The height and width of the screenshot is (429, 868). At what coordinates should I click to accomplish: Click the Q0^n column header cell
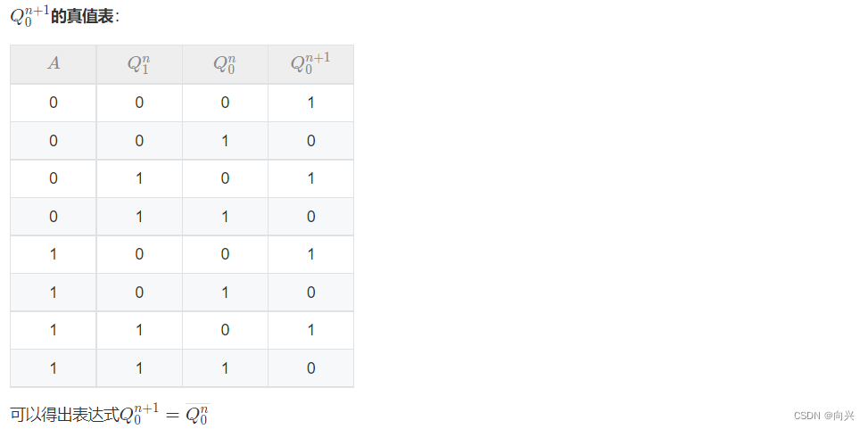225,64
